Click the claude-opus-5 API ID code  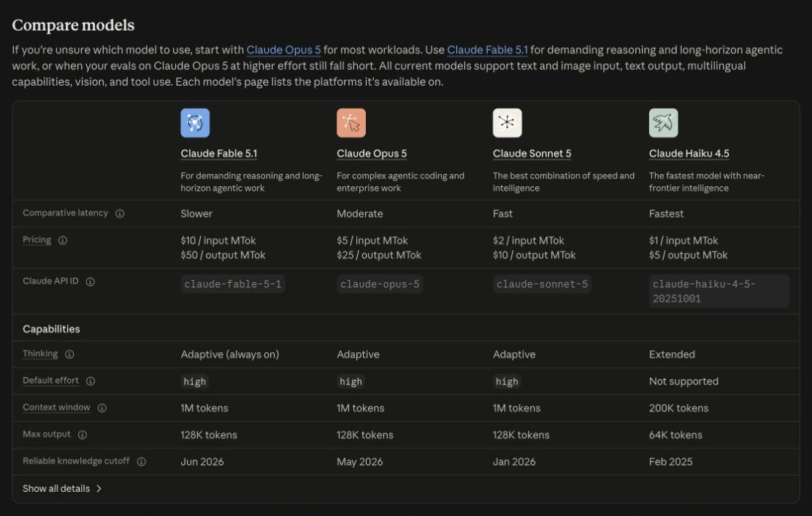380,284
